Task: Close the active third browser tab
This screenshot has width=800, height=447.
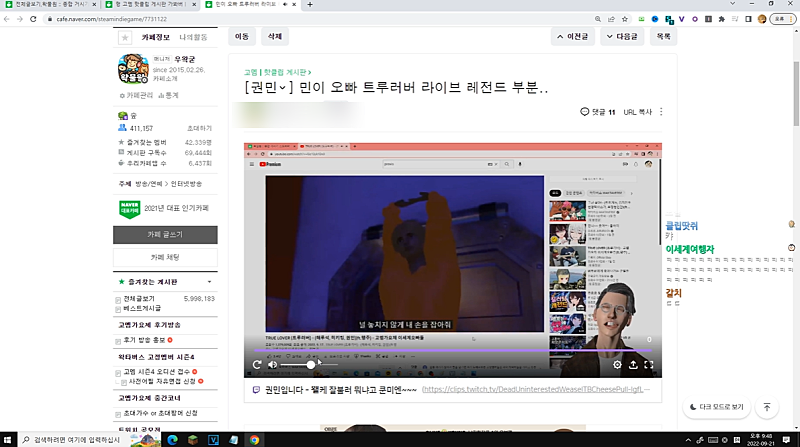Action: (294, 4)
